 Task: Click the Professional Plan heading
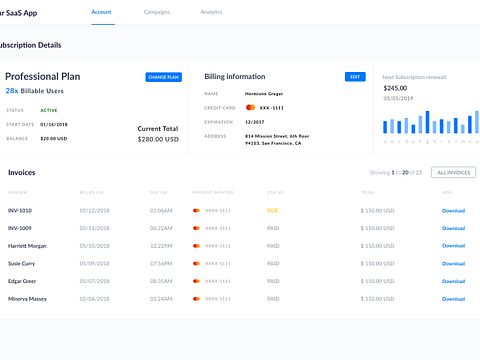coord(43,77)
